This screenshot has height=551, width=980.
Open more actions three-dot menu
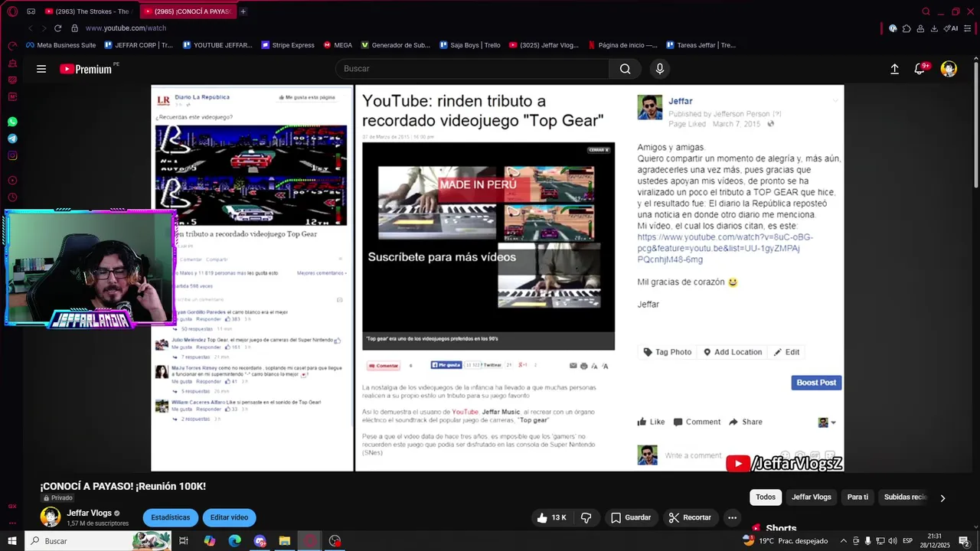click(732, 517)
